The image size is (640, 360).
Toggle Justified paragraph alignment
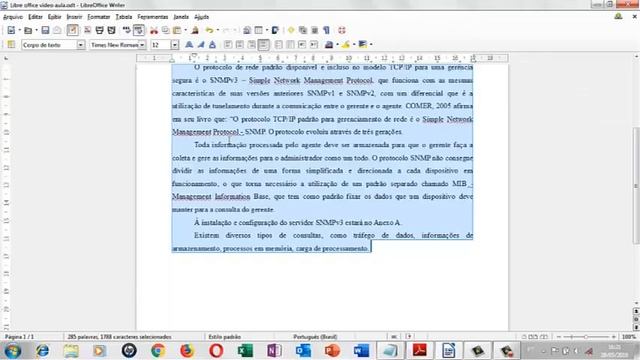(x=264, y=44)
